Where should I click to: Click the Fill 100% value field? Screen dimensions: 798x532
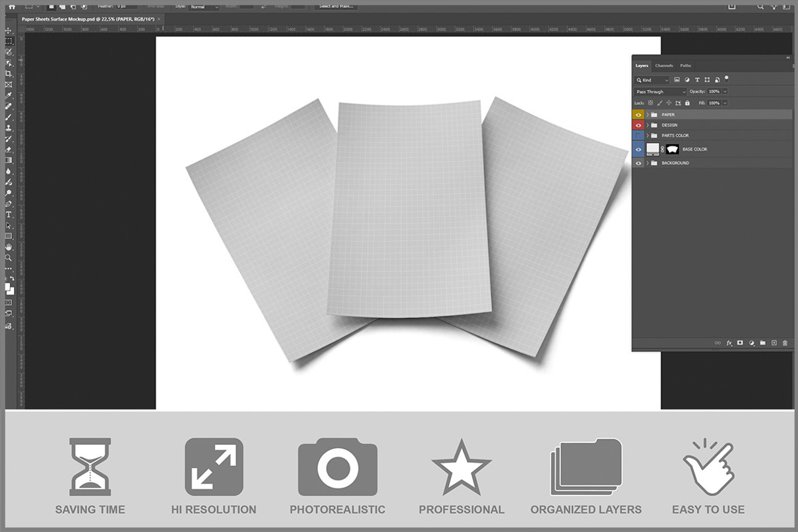point(714,103)
